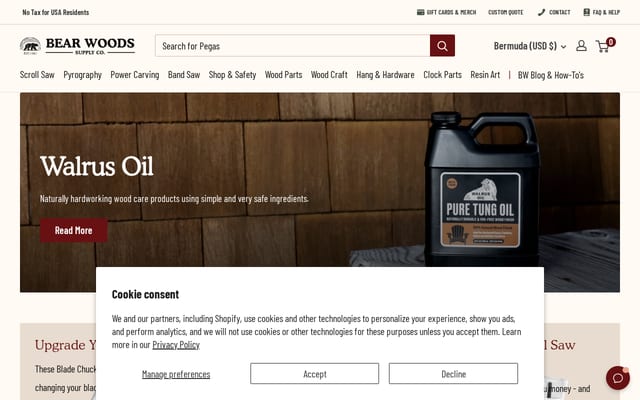This screenshot has height=400, width=640.
Task: Open the Privacy Policy link
Action: 176,345
